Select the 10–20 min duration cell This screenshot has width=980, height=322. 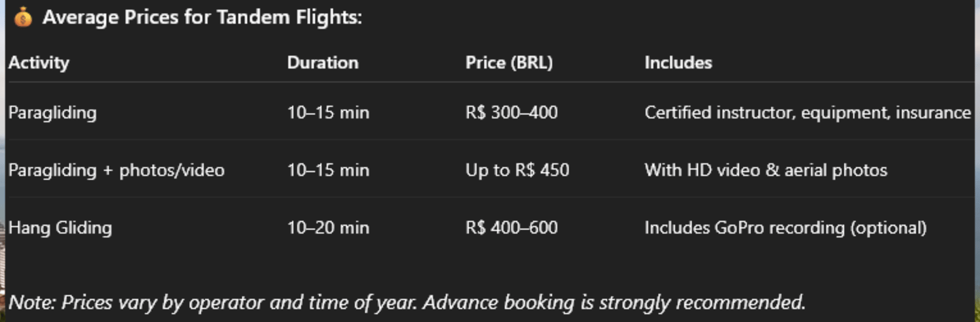tap(328, 227)
